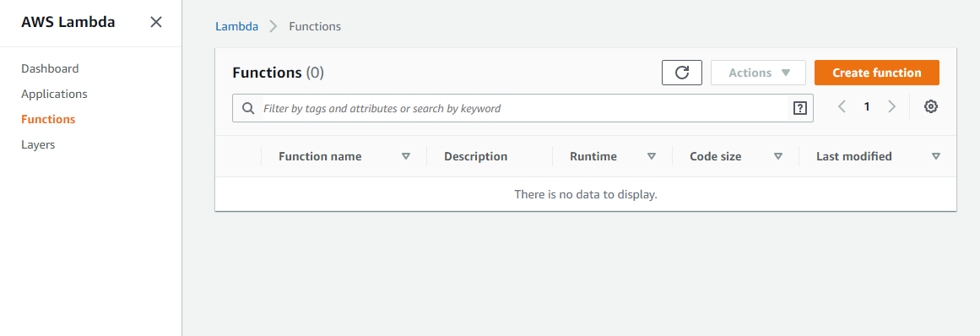The image size is (980, 336).
Task: Click the Create function button
Action: 876,73
